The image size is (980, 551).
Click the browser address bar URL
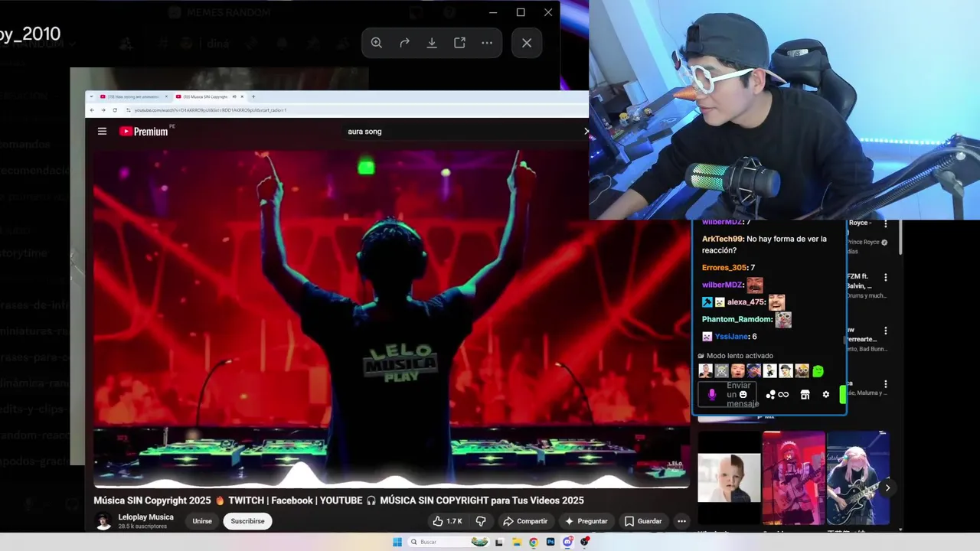pyautogui.click(x=211, y=110)
